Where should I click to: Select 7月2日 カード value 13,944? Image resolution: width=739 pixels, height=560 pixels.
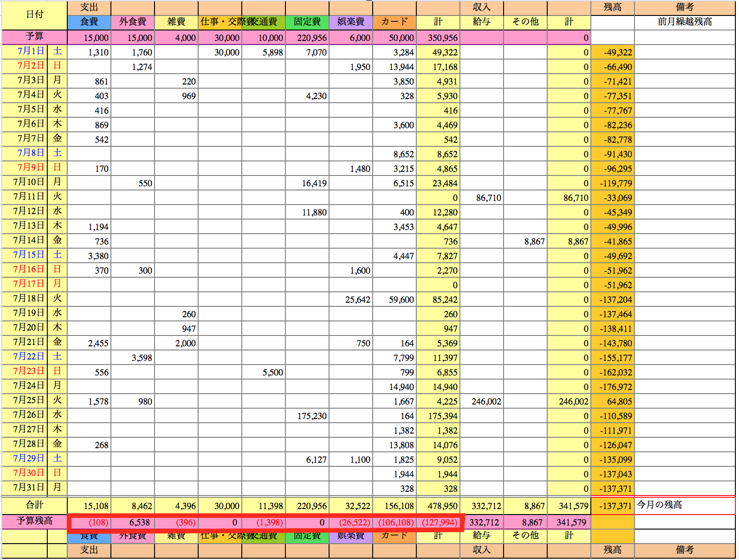(x=394, y=67)
